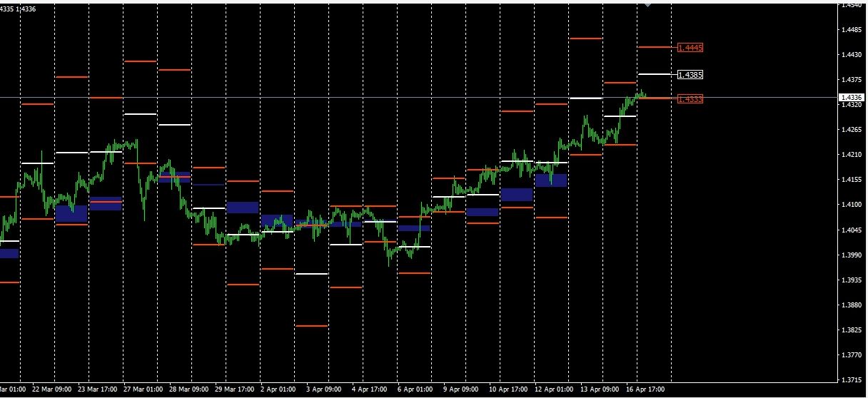
Task: Click the white 1.4385 pivot label
Action: 690,75
